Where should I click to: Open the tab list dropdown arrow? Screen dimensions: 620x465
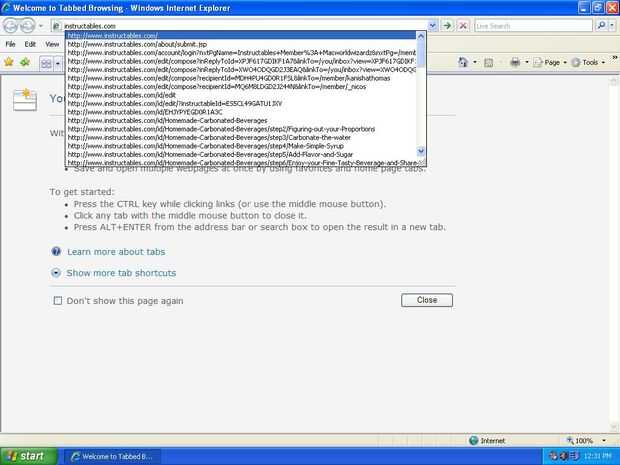pyautogui.click(x=58, y=63)
